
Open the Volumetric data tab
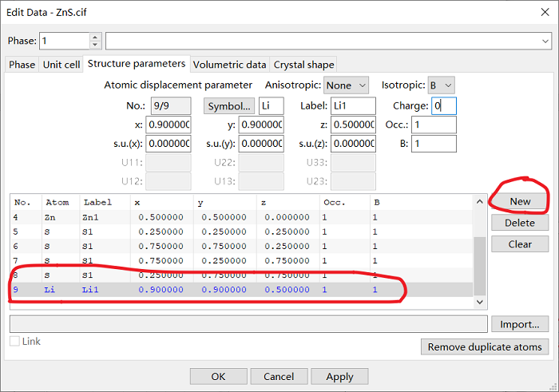click(x=229, y=65)
